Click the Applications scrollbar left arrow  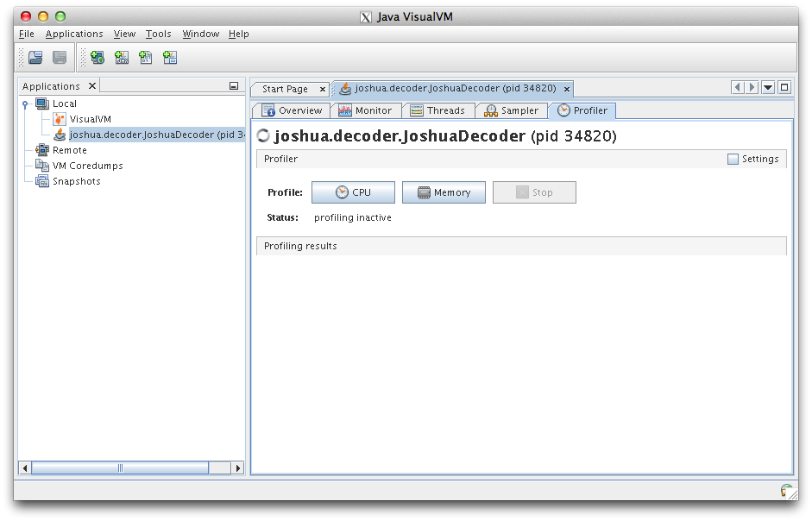[25, 468]
